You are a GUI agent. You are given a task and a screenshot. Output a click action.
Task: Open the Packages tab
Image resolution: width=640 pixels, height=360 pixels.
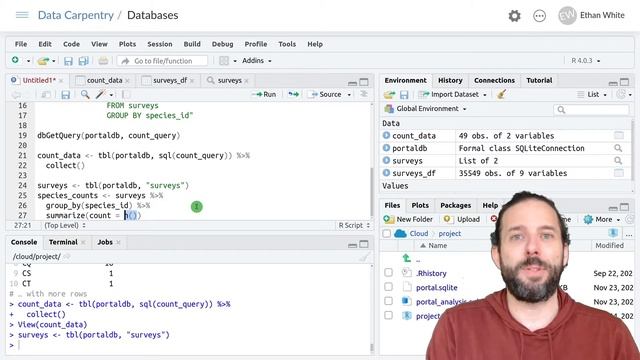[x=456, y=205]
